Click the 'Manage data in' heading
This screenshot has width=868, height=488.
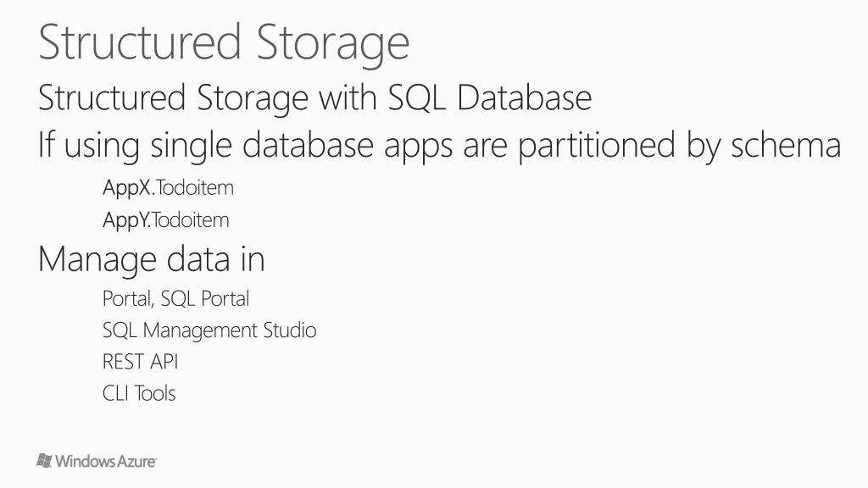[152, 258]
